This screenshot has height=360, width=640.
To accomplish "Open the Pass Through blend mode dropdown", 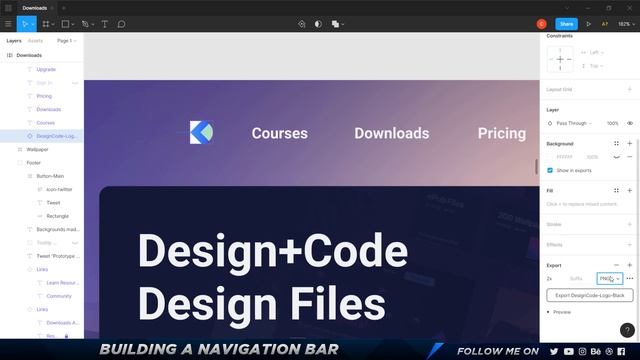I will (x=573, y=123).
